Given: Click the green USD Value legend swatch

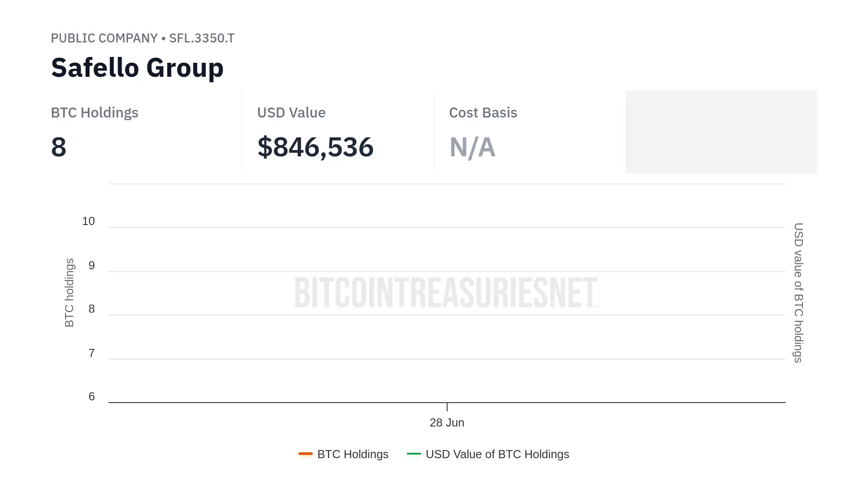Looking at the screenshot, I should pos(414,454).
